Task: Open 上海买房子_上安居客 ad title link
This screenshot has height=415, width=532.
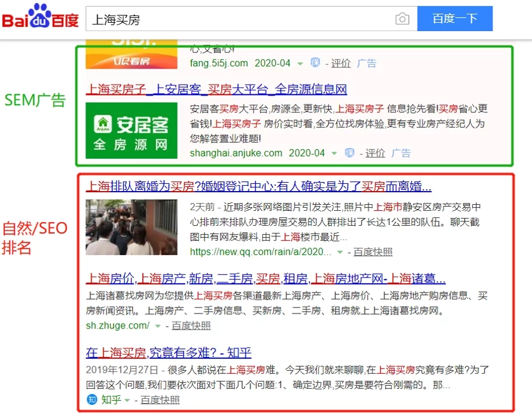Action: (216, 90)
